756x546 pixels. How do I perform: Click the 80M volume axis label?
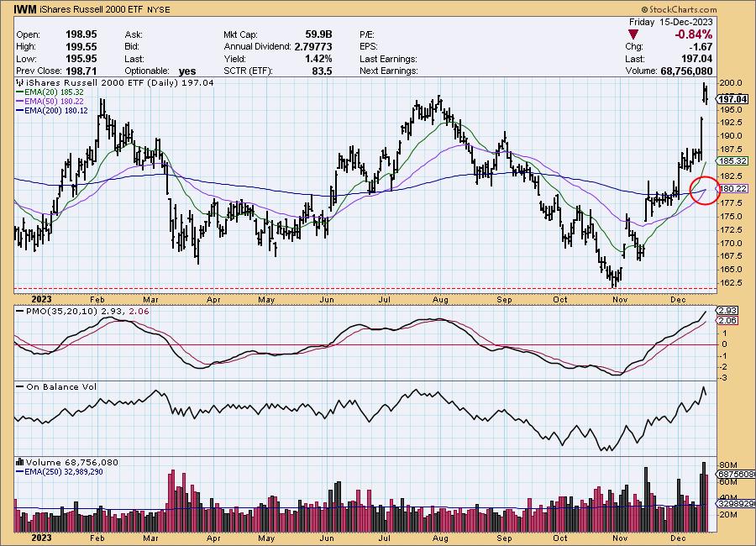[x=728, y=465]
